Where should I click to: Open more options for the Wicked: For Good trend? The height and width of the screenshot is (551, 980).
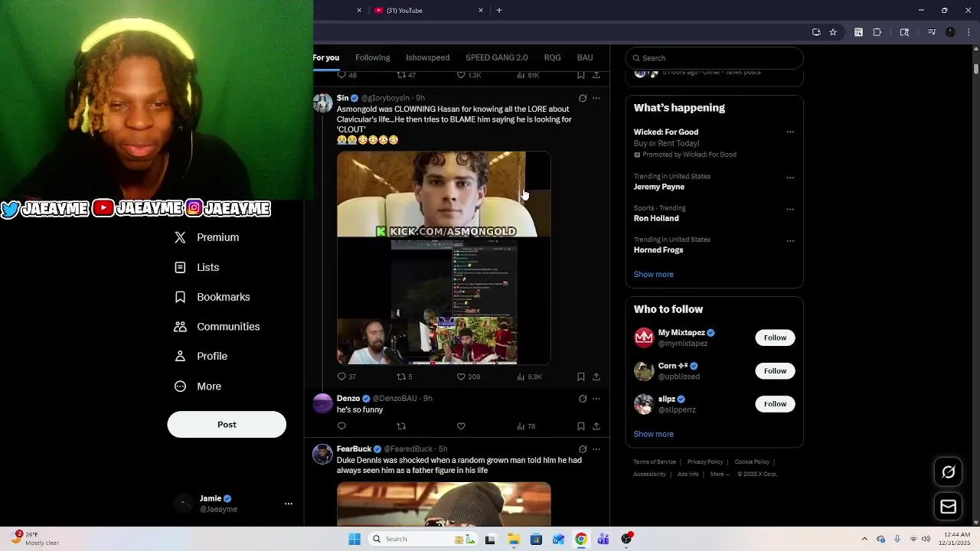[x=790, y=132]
